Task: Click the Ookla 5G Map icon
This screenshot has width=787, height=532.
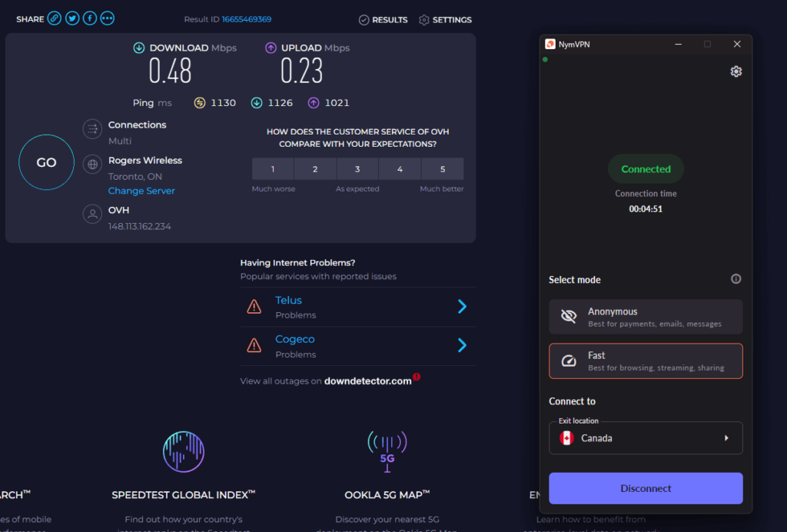Action: [x=387, y=451]
